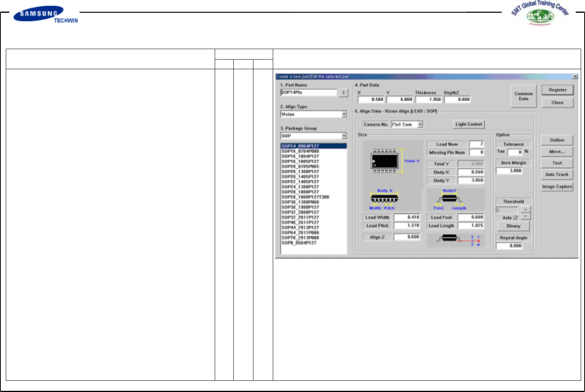The width and height of the screenshot is (585, 392).
Task: Toggle the Auto threshold checkbox
Action: tap(515, 218)
